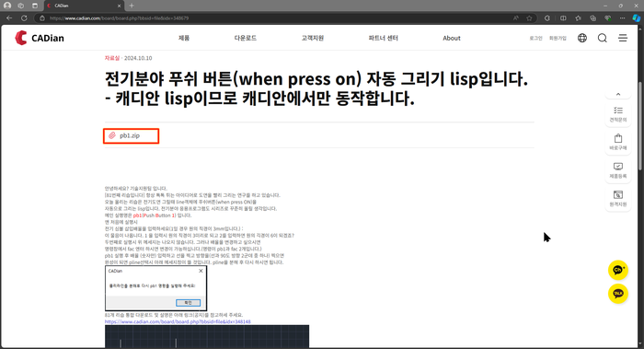Click the read aloud icon in address bar
Screen dimensions: 644x349
(x=515, y=18)
